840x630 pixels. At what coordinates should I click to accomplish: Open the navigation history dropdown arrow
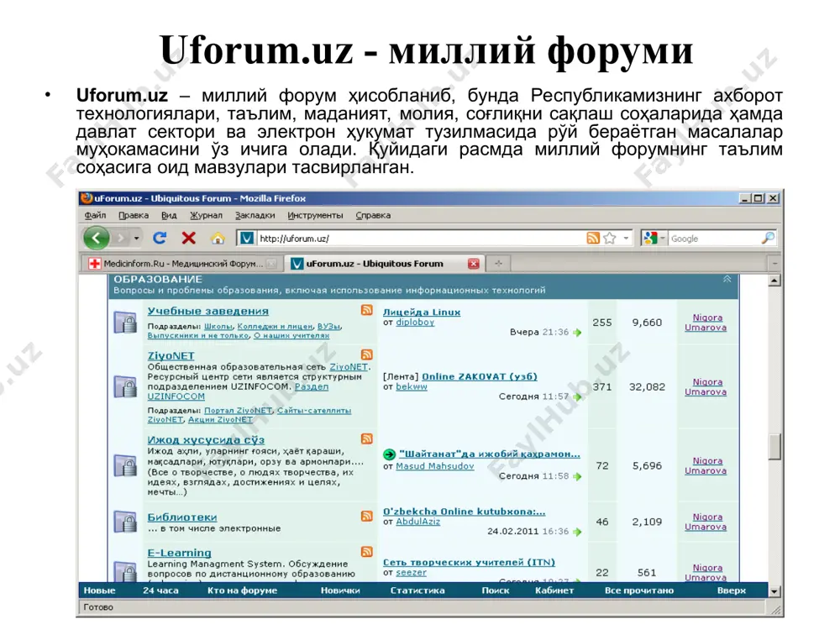[x=137, y=239]
